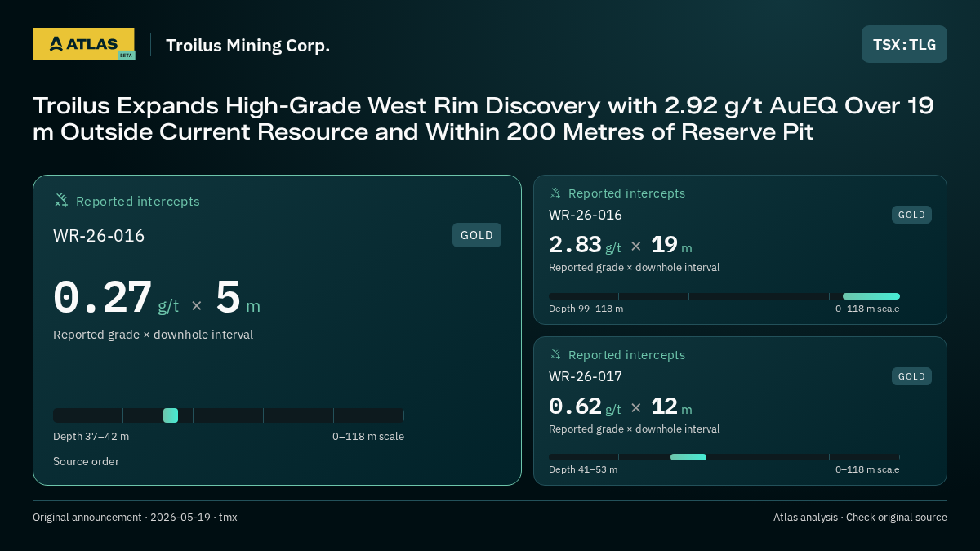Image resolution: width=980 pixels, height=551 pixels.
Task: Click the 'Depth 99–118 m' text
Action: [586, 309]
